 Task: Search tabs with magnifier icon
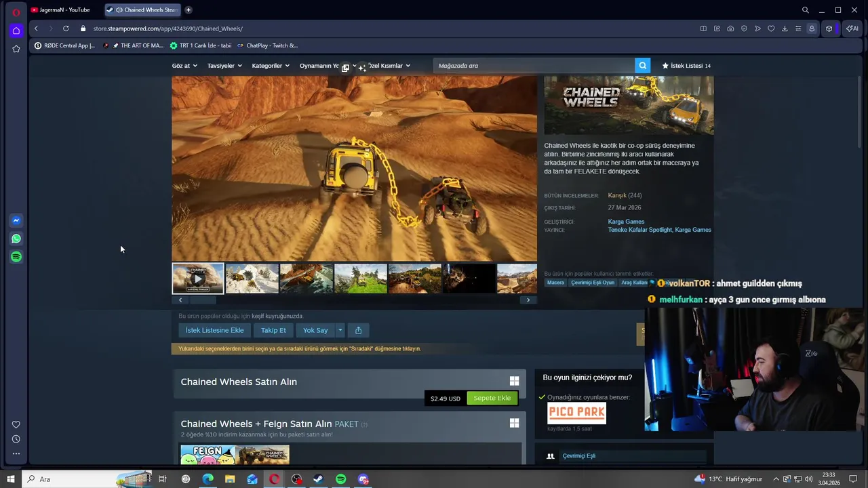(806, 9)
